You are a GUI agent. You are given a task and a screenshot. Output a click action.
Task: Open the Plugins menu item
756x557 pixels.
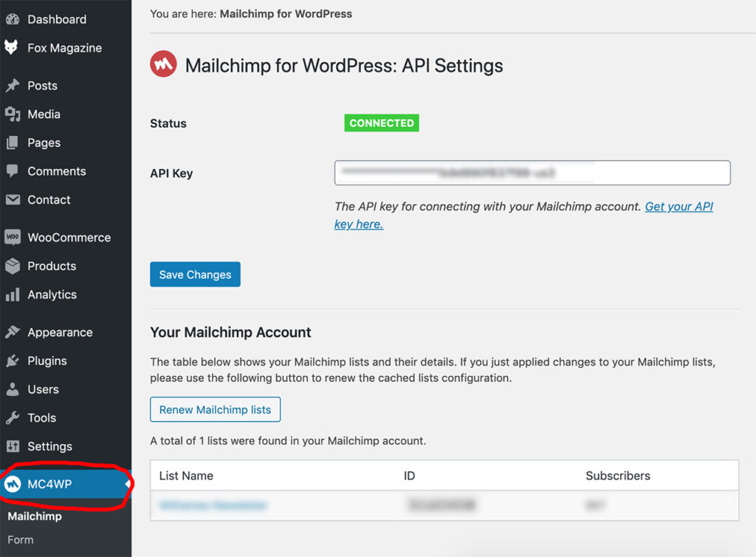tap(47, 360)
